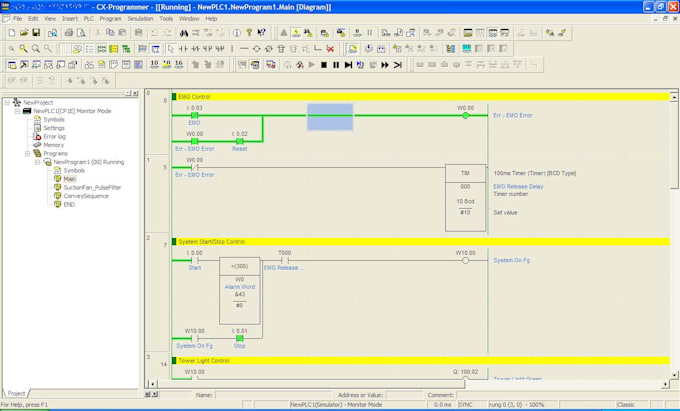
Task: Click the horizontal scrollbar right arrow
Action: tap(666, 384)
